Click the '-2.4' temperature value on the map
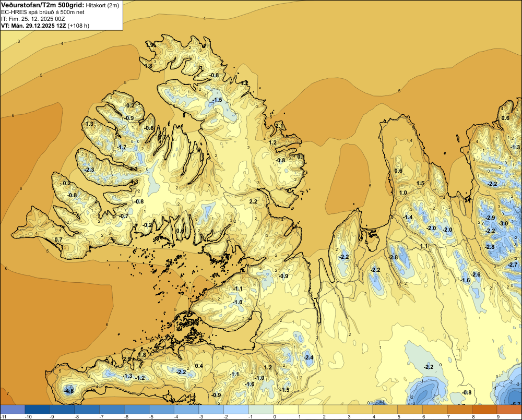The height and width of the screenshot is (420, 522). point(309,357)
